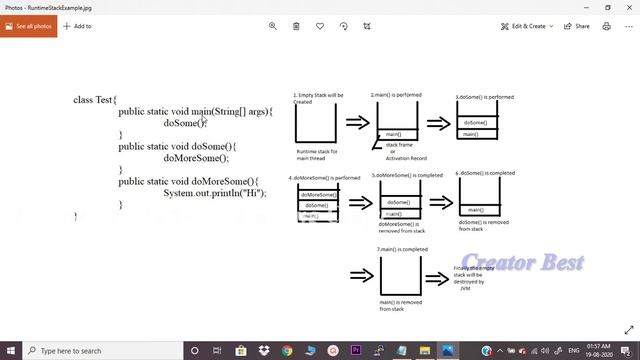640x360 pixels.
Task: Minimize the Photos window
Action: [x=587, y=7]
